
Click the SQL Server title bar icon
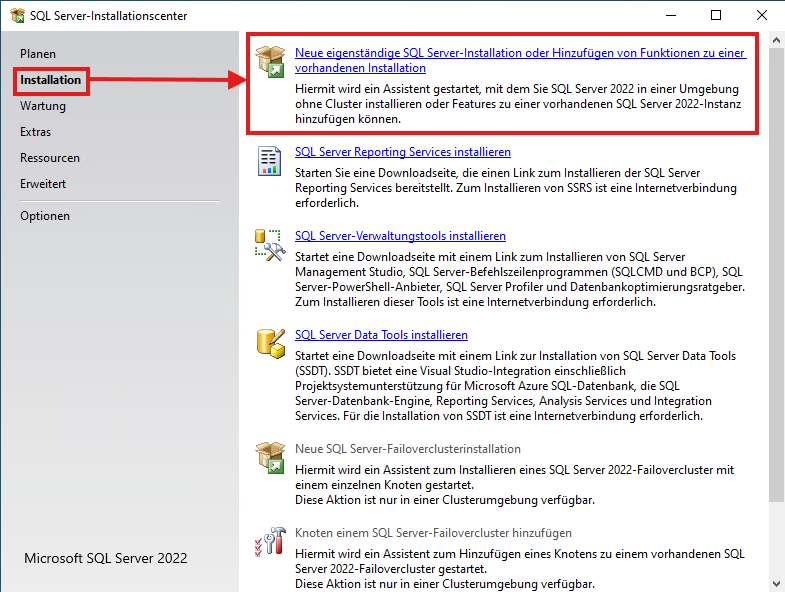(x=17, y=16)
